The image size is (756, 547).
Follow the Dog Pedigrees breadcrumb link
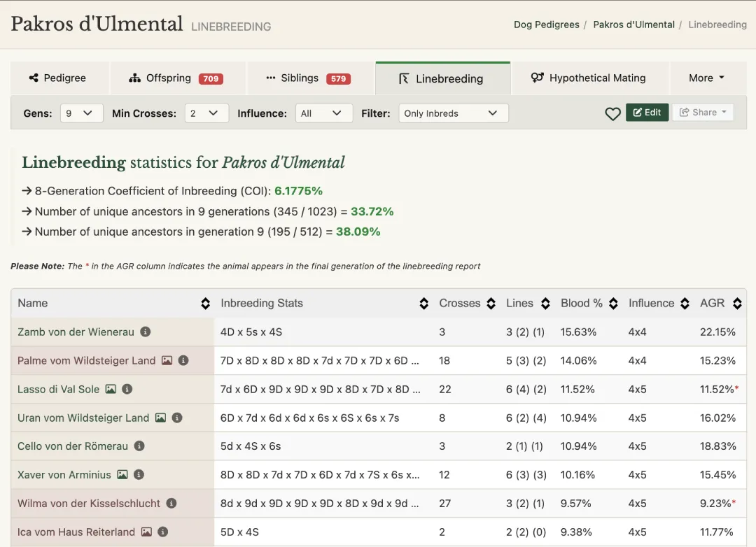546,24
